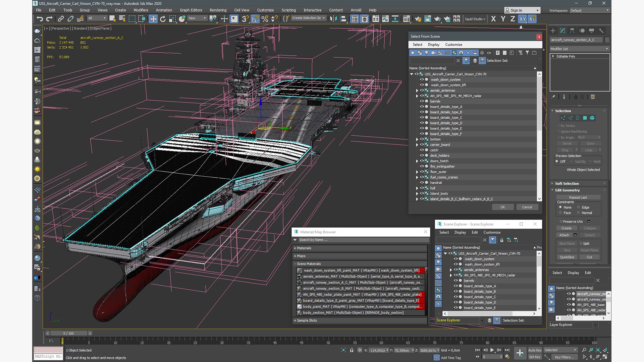Click the X axis constraint button
This screenshot has height=362, width=644.
[x=493, y=19]
